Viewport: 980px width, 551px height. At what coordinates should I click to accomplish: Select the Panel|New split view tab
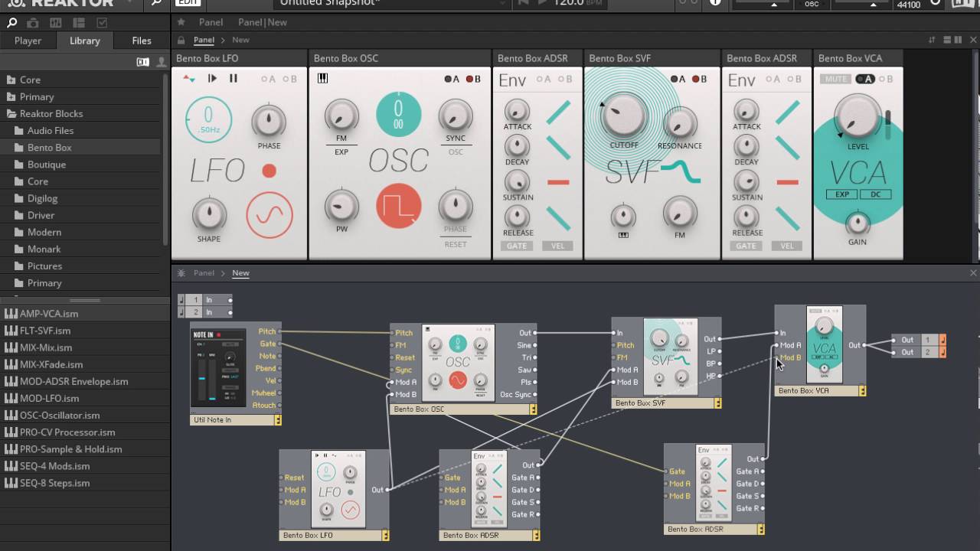[x=263, y=22]
